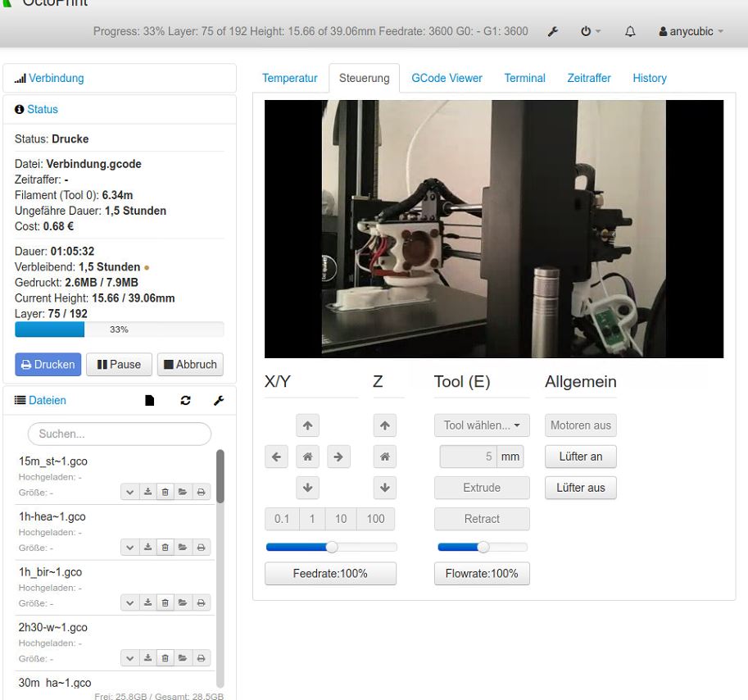This screenshot has width=748, height=700.
Task: Refresh the Dateien file list
Action: (186, 400)
